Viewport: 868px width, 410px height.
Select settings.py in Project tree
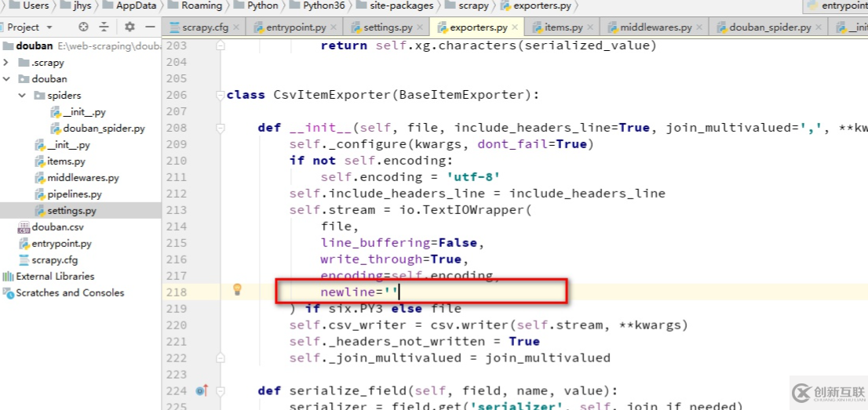pos(81,211)
